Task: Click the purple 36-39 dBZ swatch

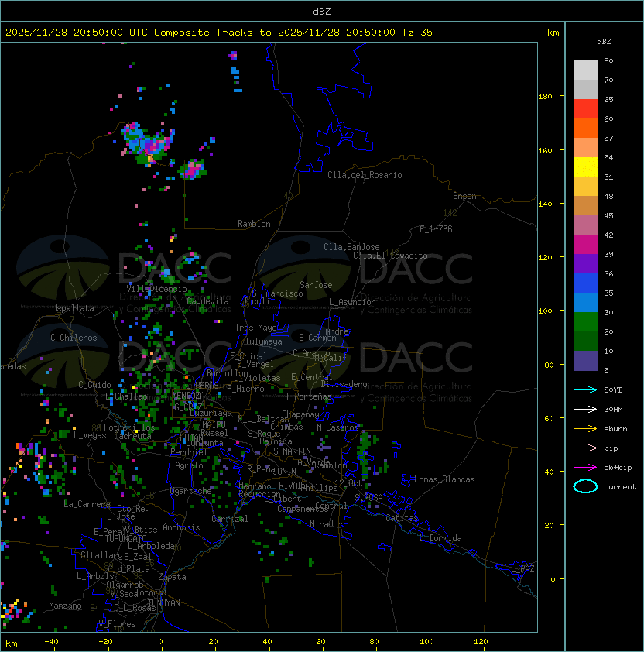Action: pyautogui.click(x=585, y=263)
